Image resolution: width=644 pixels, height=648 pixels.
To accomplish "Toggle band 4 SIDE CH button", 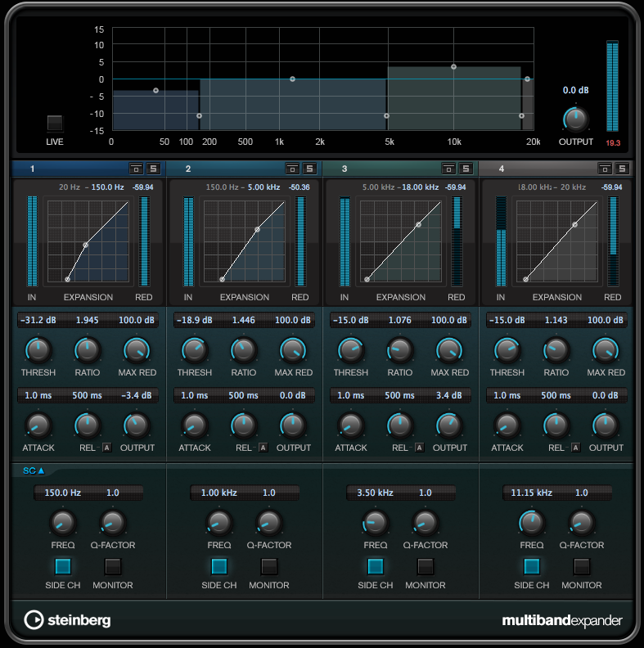I will pos(532,566).
